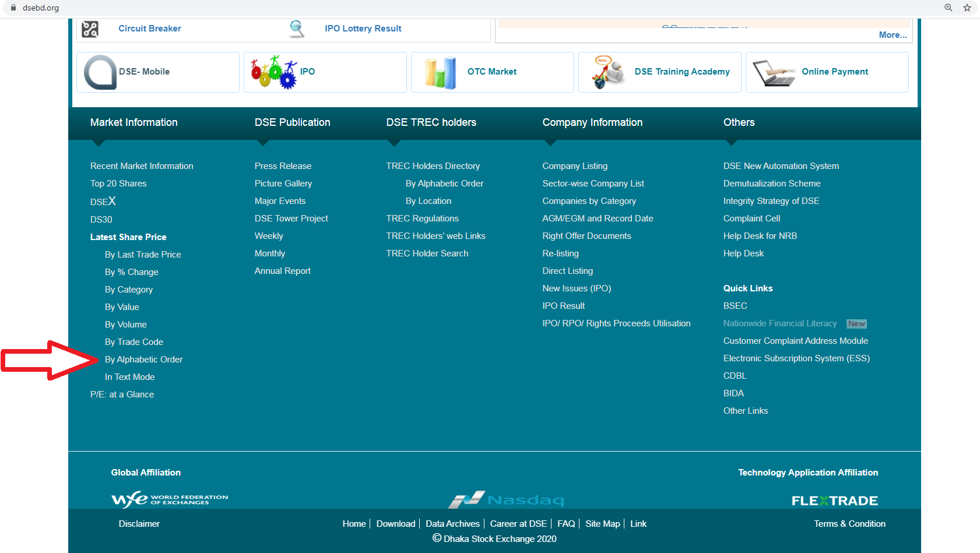The height and width of the screenshot is (553, 980).
Task: Open In Text Mode link
Action: coord(130,377)
